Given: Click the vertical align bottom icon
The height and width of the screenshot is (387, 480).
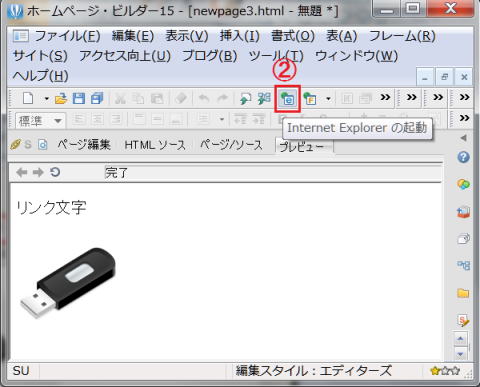Looking at the screenshot, I should click(176, 119).
